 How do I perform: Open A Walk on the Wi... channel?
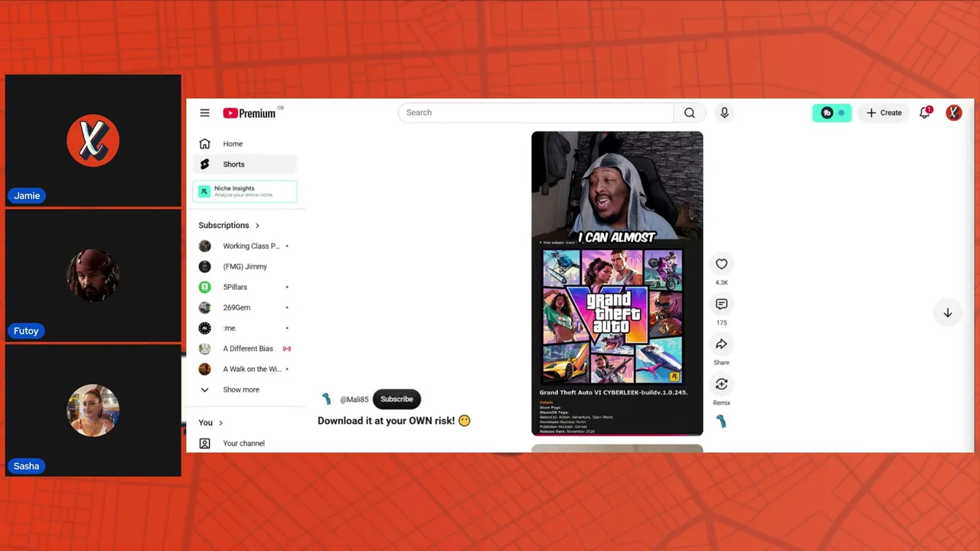coord(244,369)
